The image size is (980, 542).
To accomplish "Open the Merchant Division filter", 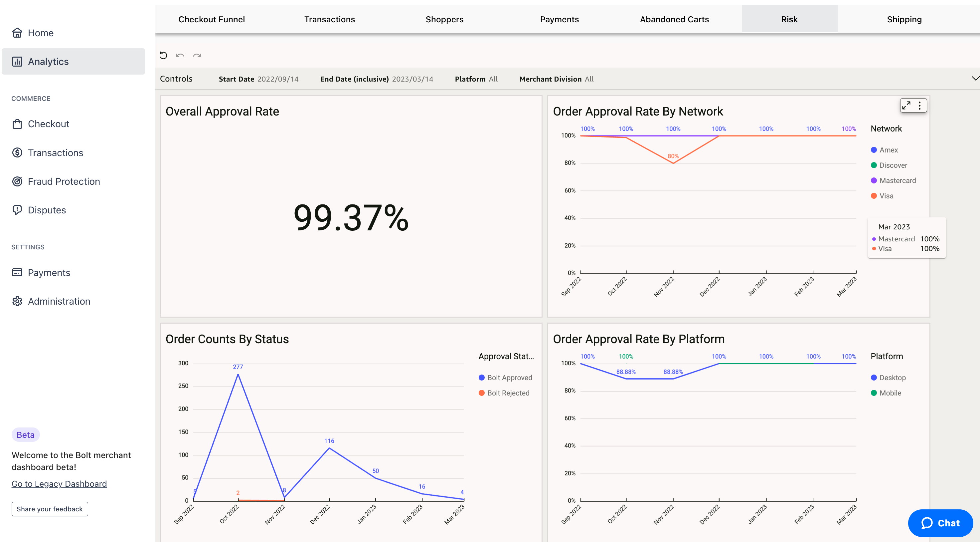I will pyautogui.click(x=556, y=79).
